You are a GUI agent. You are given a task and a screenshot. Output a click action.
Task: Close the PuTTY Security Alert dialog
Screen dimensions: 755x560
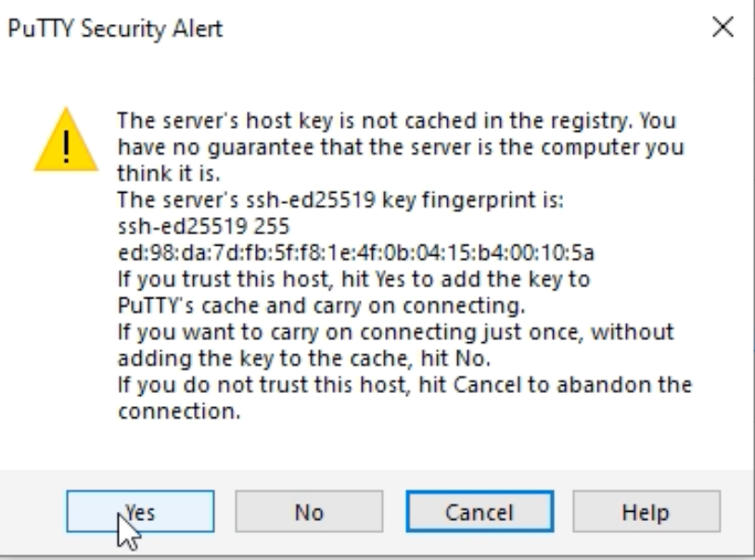723,27
